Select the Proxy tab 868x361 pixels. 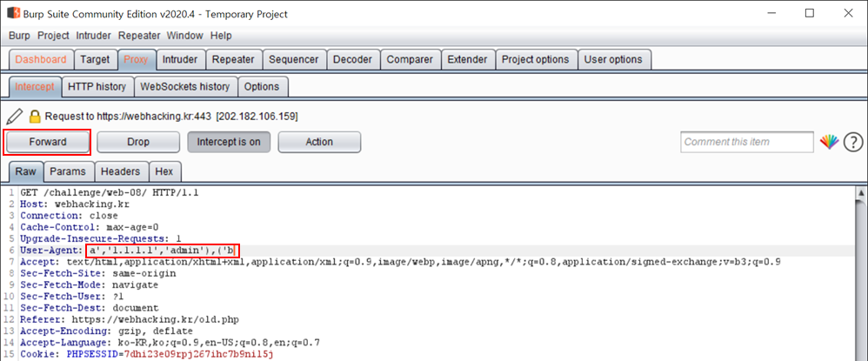(137, 60)
